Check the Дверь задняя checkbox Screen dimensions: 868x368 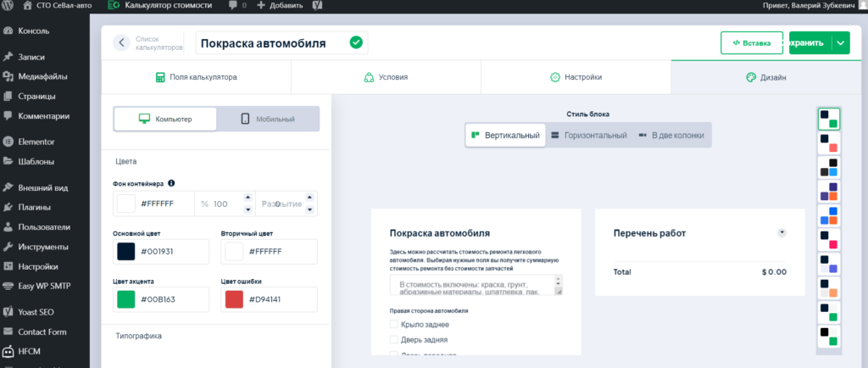[393, 340]
